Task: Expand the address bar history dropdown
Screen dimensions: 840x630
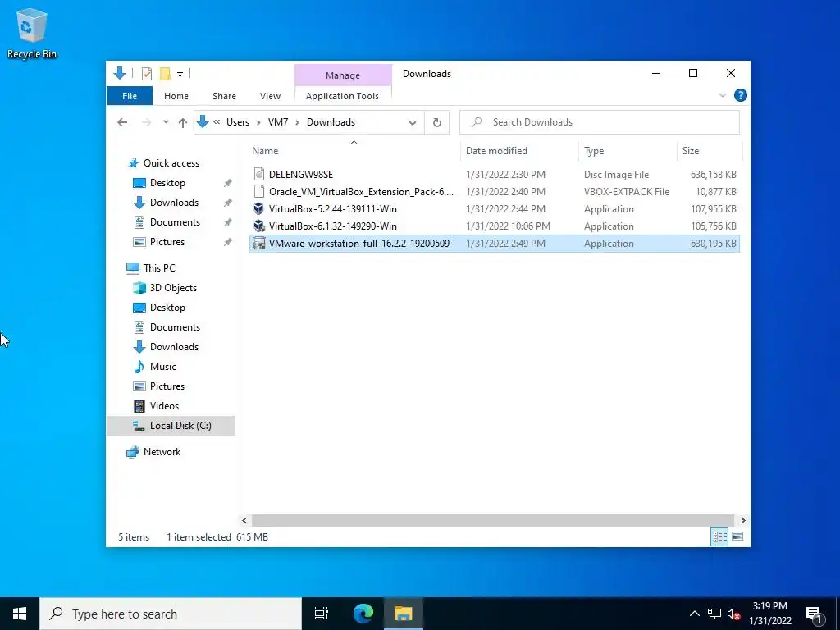Action: pyautogui.click(x=413, y=123)
